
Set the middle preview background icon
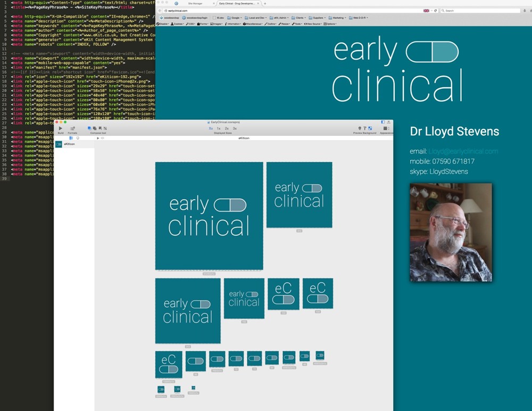(365, 128)
